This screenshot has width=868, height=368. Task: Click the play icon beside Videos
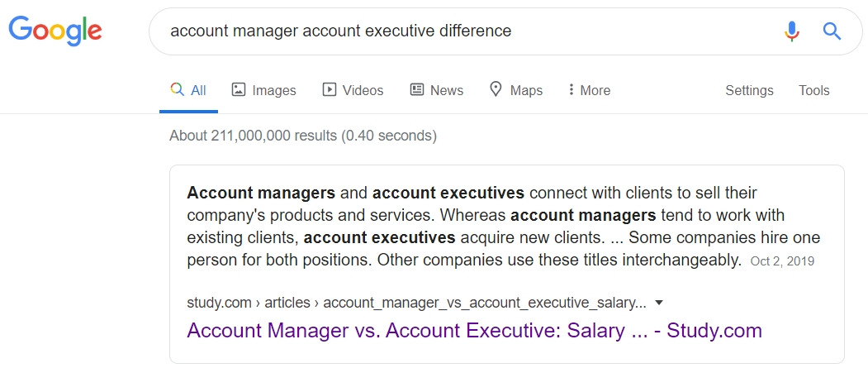click(x=330, y=89)
